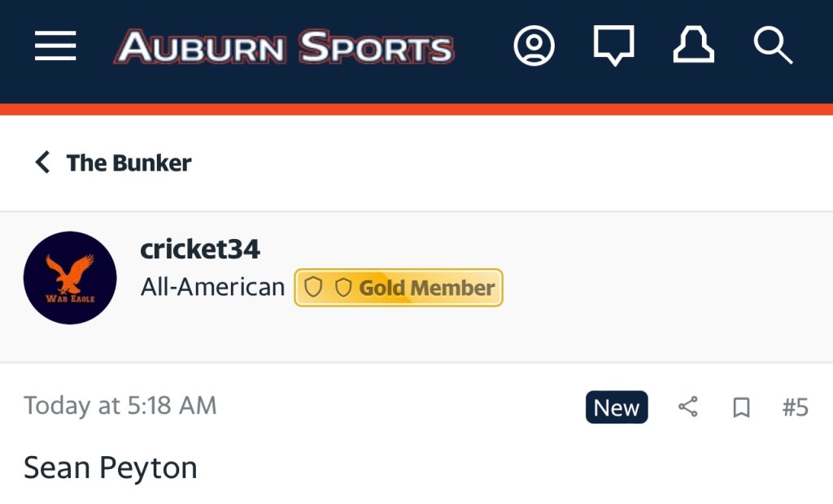Open search with the magnifier icon
Image resolution: width=833 pixels, height=504 pixels.
coord(772,46)
